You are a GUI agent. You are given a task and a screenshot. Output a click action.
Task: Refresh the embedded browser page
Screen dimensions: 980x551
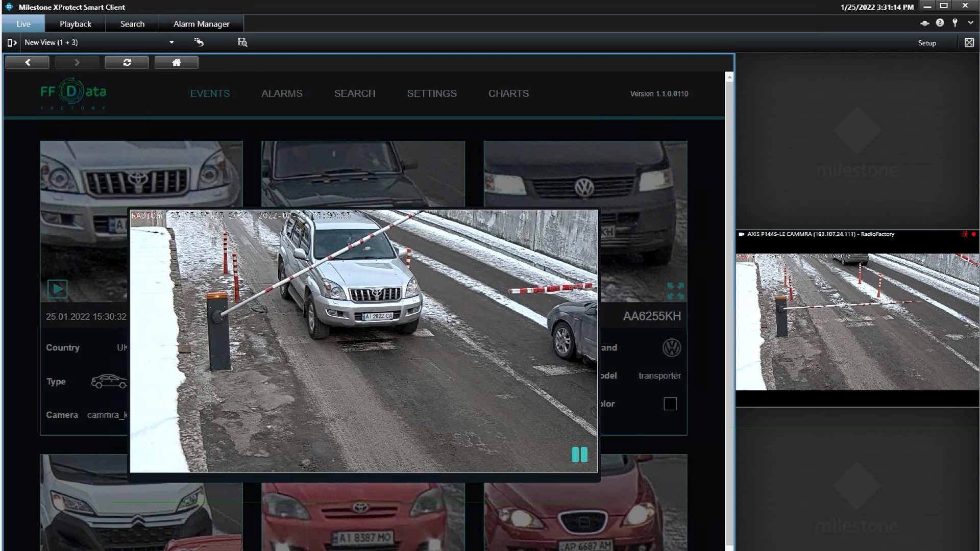(127, 62)
